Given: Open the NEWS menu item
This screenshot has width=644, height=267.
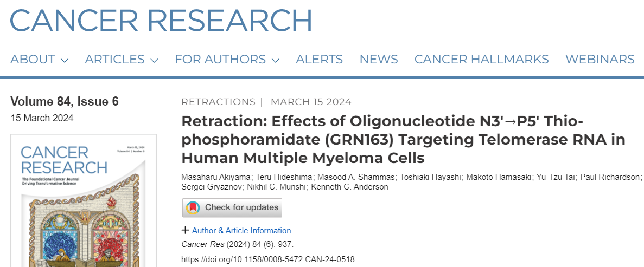Looking at the screenshot, I should [378, 60].
